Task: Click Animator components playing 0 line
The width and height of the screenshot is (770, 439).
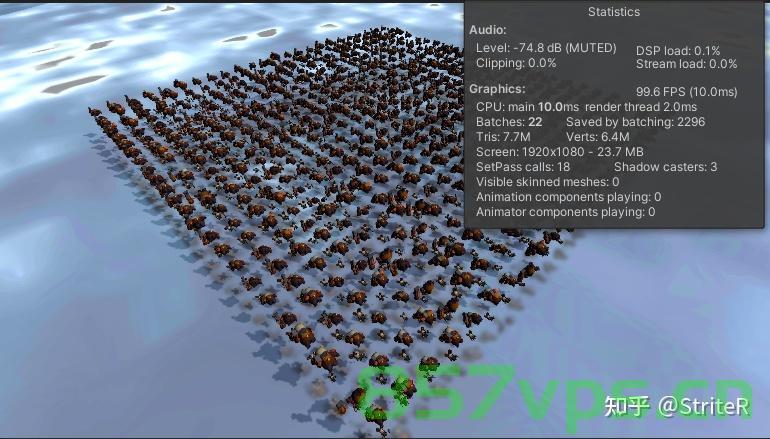Action: [x=566, y=212]
